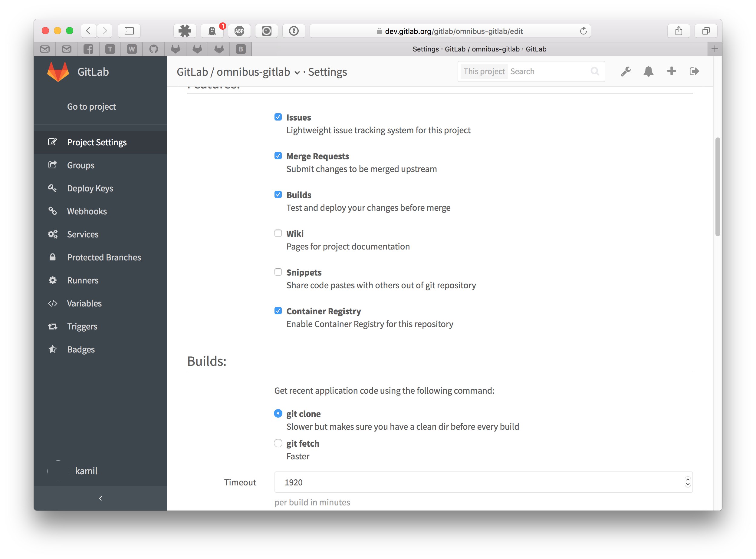Image resolution: width=756 pixels, height=559 pixels.
Task: Go back in Safari
Action: point(88,31)
